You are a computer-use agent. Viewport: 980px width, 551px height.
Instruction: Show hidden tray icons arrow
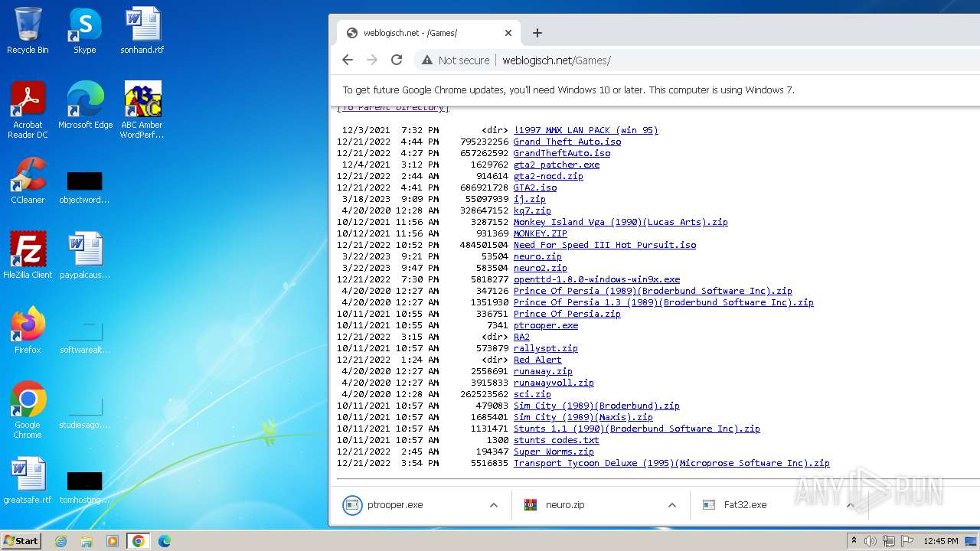pyautogui.click(x=854, y=541)
